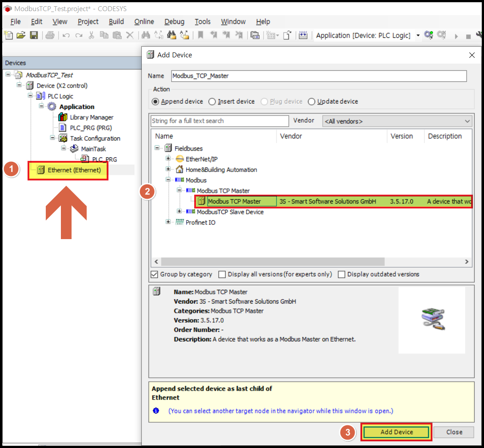Click the New Project toolbar icon
The image size is (484, 448).
[8, 36]
